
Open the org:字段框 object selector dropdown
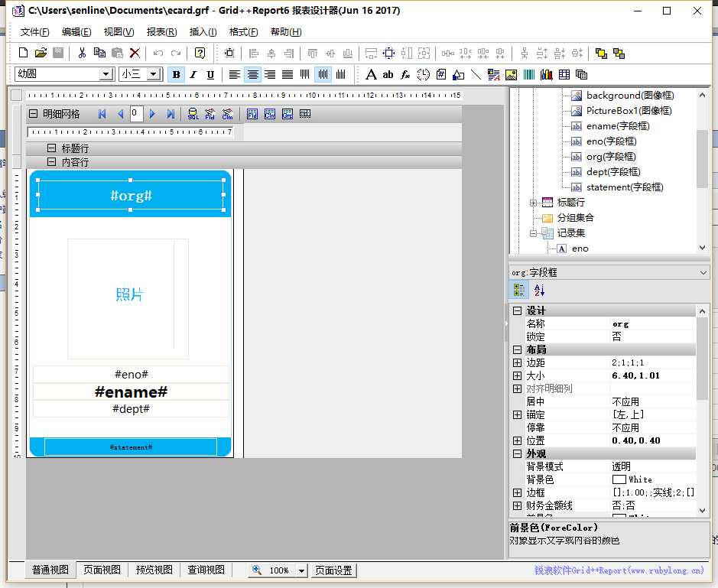tap(703, 273)
